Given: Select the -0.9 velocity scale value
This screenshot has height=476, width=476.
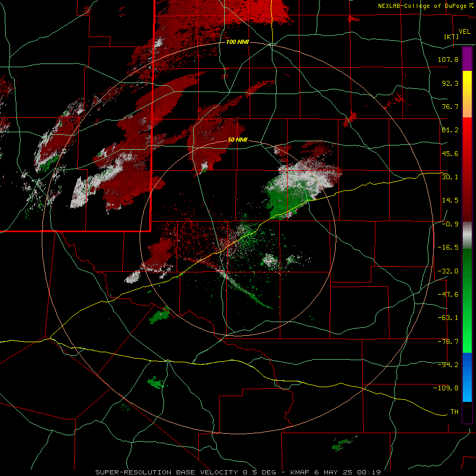Looking at the screenshot, I should [x=450, y=224].
